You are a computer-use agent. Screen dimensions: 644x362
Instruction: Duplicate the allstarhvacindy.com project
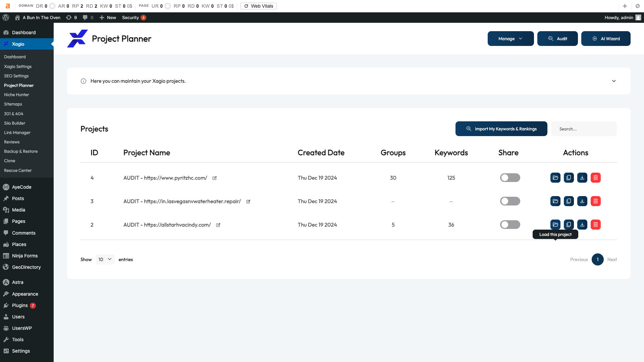point(569,225)
